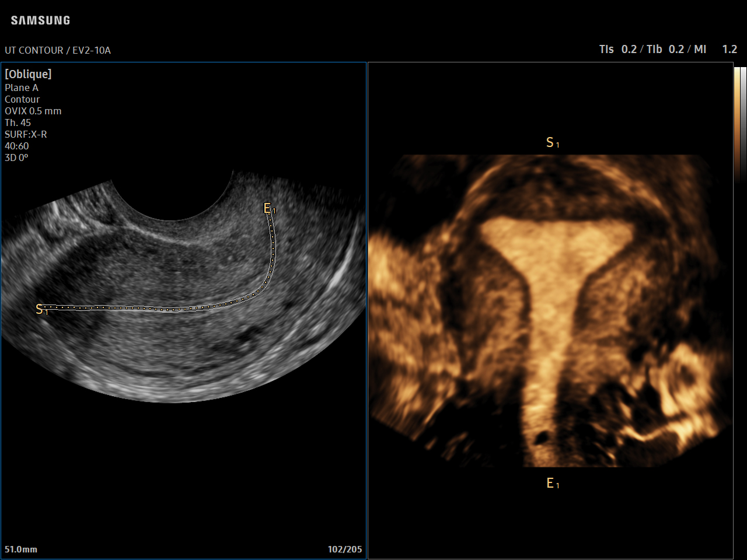This screenshot has height=560, width=747.
Task: Select the 'UT CONTOUR / EV2-10A' label
Action: point(58,50)
